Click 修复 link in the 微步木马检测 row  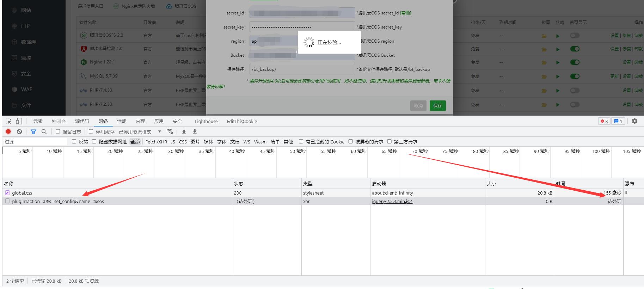[626, 49]
